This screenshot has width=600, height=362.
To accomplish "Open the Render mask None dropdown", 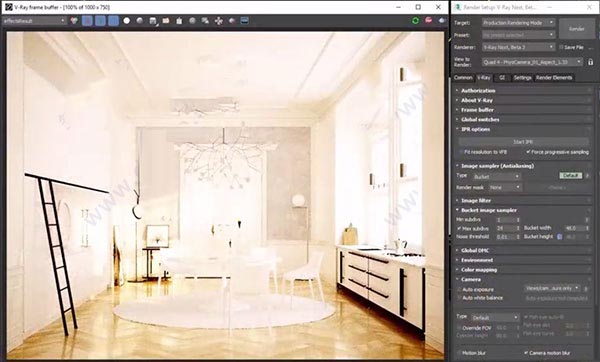I will pyautogui.click(x=505, y=188).
